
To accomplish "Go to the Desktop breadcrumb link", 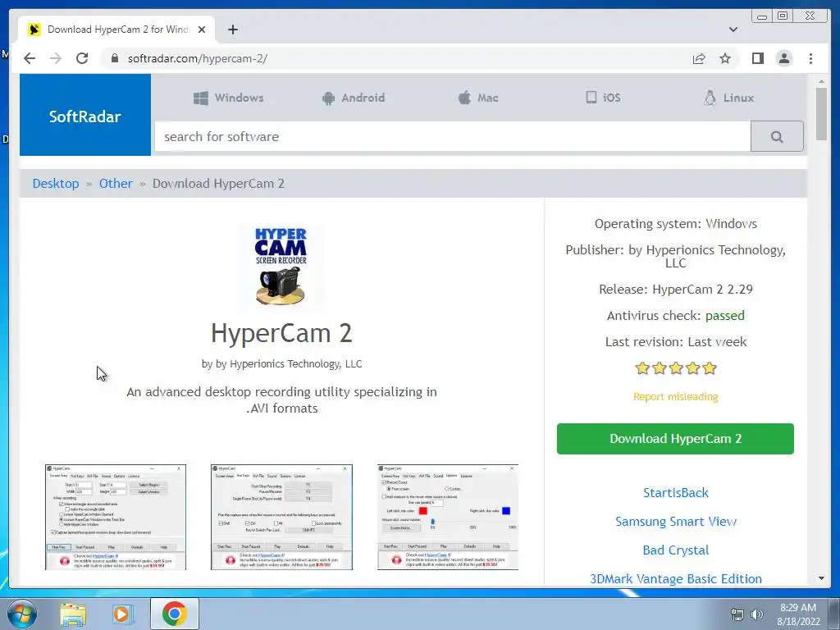I will (x=56, y=184).
